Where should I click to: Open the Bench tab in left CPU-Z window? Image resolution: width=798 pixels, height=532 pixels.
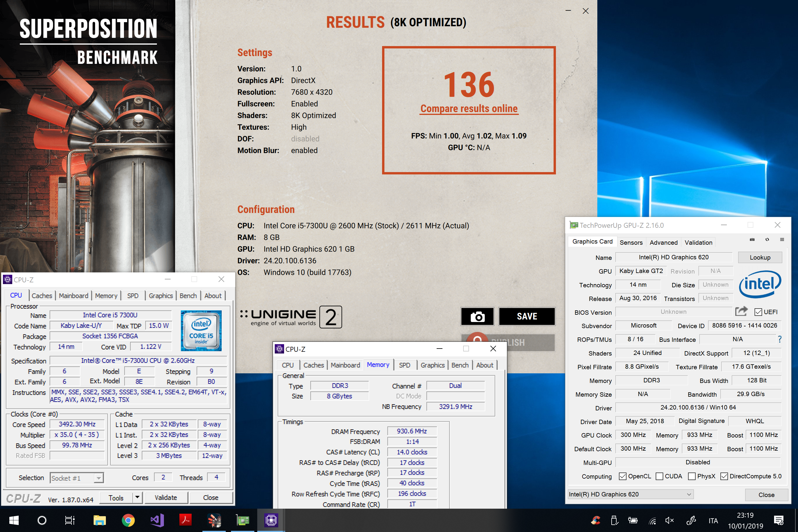188,295
